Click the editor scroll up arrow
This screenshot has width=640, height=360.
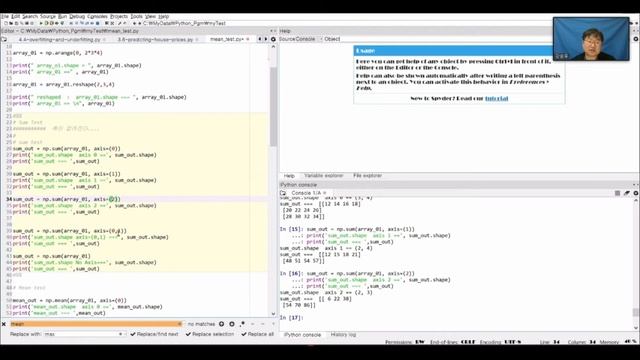[x=273, y=47]
